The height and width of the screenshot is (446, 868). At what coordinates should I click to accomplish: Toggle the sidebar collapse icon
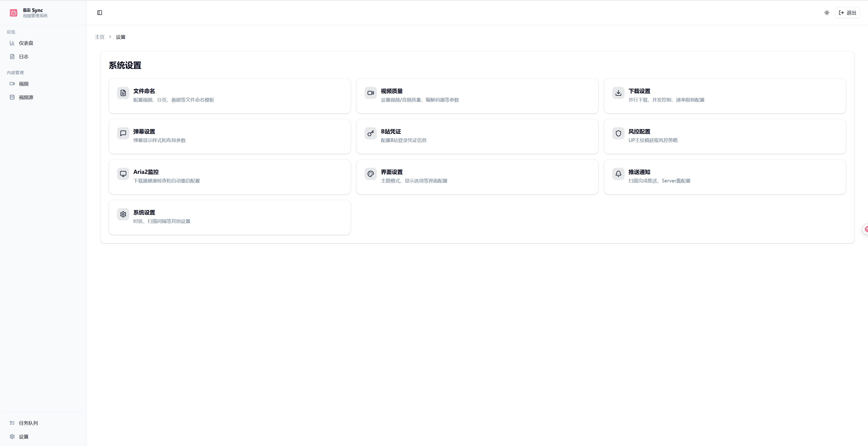[x=100, y=13]
